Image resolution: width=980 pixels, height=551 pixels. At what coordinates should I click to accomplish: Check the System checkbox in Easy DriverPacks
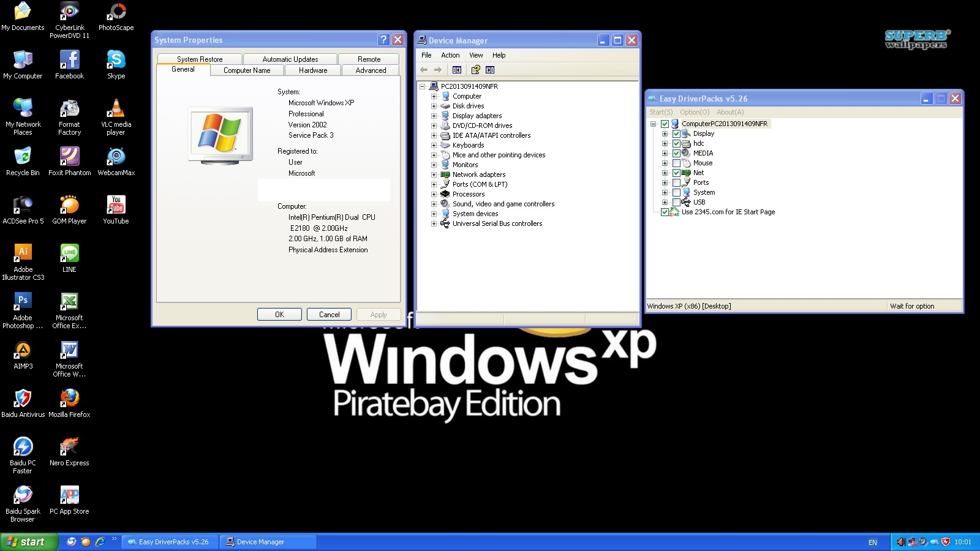(x=676, y=192)
